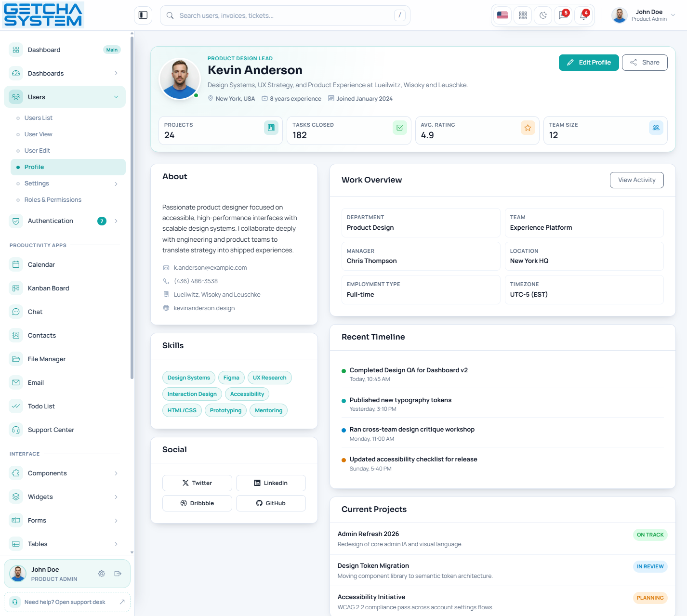
Task: Click the Kanban Board sidebar icon
Action: click(16, 288)
